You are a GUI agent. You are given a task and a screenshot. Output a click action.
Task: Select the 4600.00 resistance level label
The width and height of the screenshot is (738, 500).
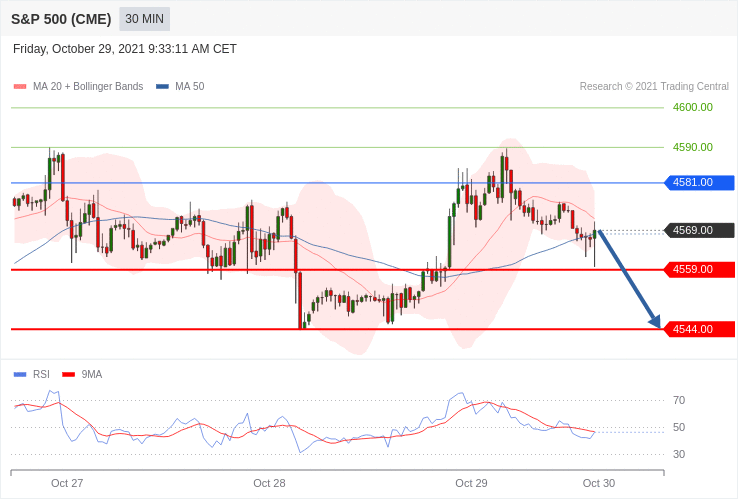693,107
